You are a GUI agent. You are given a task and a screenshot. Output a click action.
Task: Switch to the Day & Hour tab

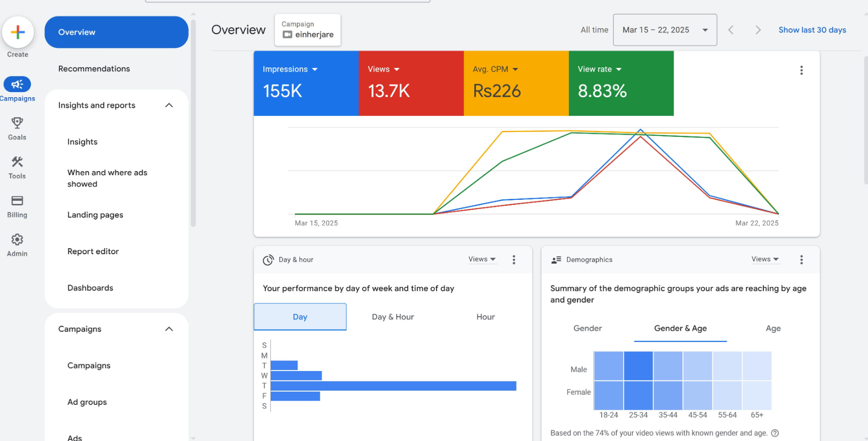pos(393,317)
